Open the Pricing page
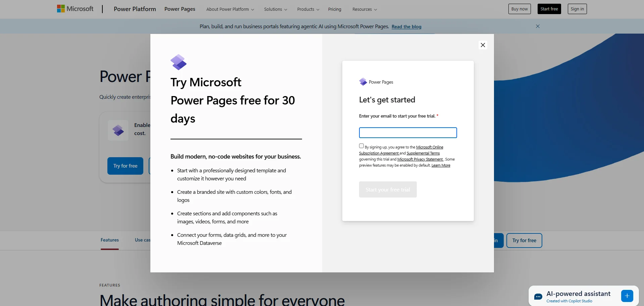Viewport: 644px width, 306px height. [335, 9]
